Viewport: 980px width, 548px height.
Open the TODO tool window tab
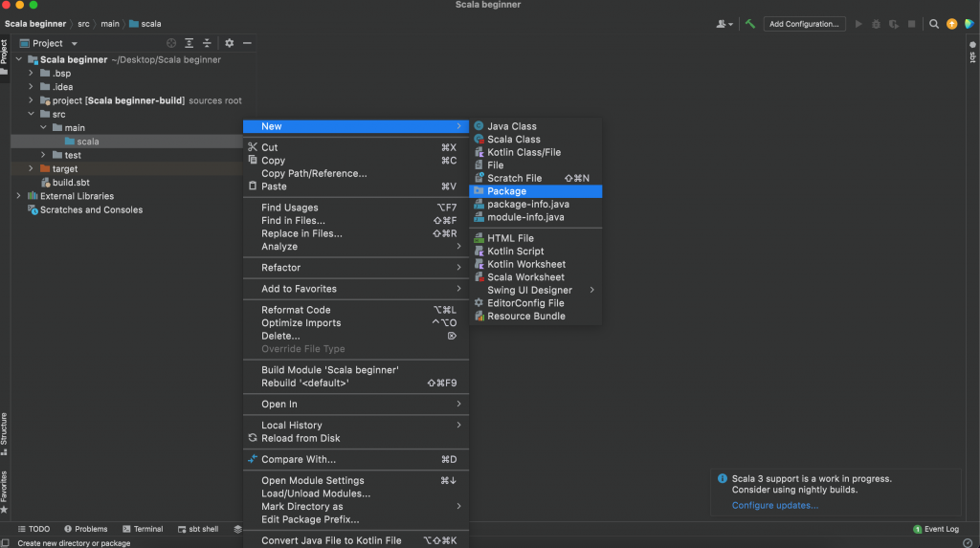coord(33,529)
